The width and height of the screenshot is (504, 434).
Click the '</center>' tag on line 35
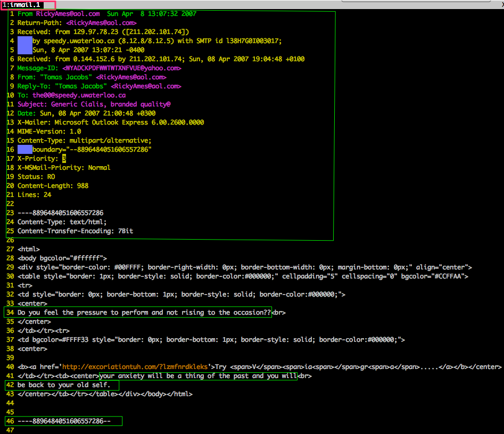[34, 322]
